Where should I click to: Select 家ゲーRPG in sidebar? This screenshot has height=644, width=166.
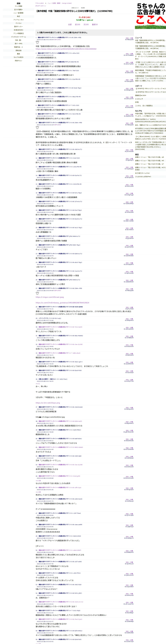[x=18, y=43]
